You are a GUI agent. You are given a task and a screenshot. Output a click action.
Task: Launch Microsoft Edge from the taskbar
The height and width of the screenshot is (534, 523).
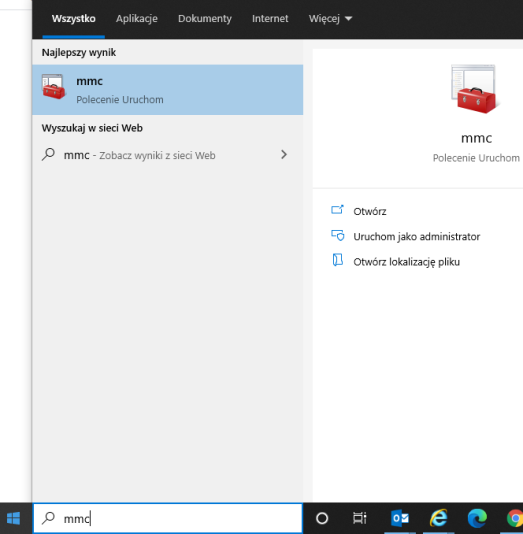coord(477,518)
